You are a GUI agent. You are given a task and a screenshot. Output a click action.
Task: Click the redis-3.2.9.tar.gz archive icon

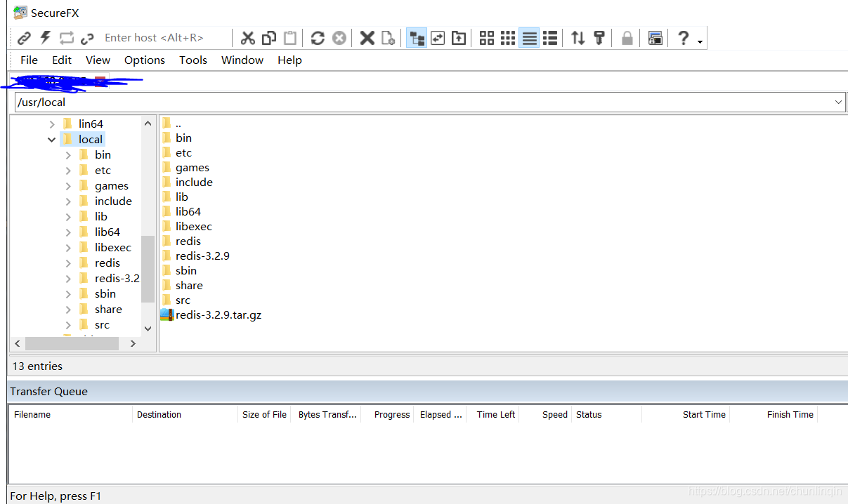coord(167,314)
